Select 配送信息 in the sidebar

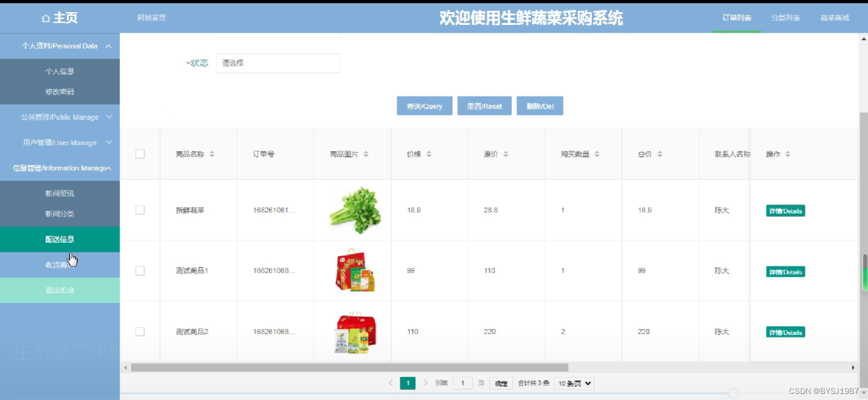tap(60, 239)
